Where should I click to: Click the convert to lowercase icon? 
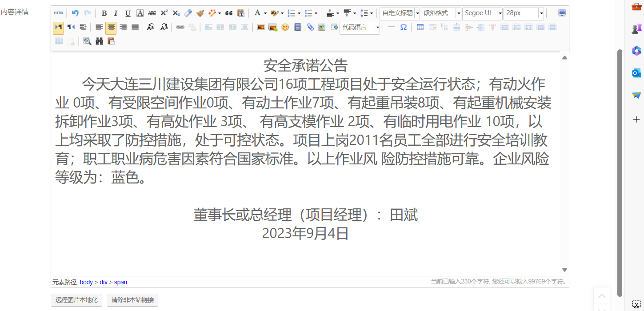tap(164, 27)
